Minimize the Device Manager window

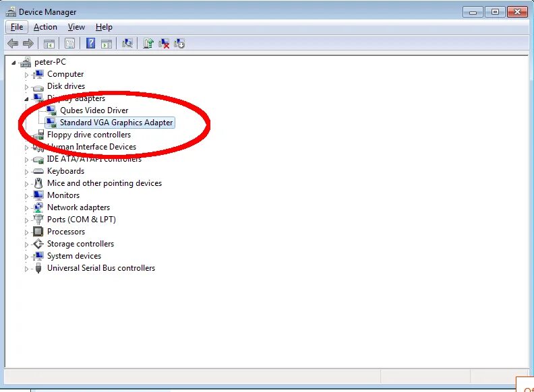tap(473, 12)
